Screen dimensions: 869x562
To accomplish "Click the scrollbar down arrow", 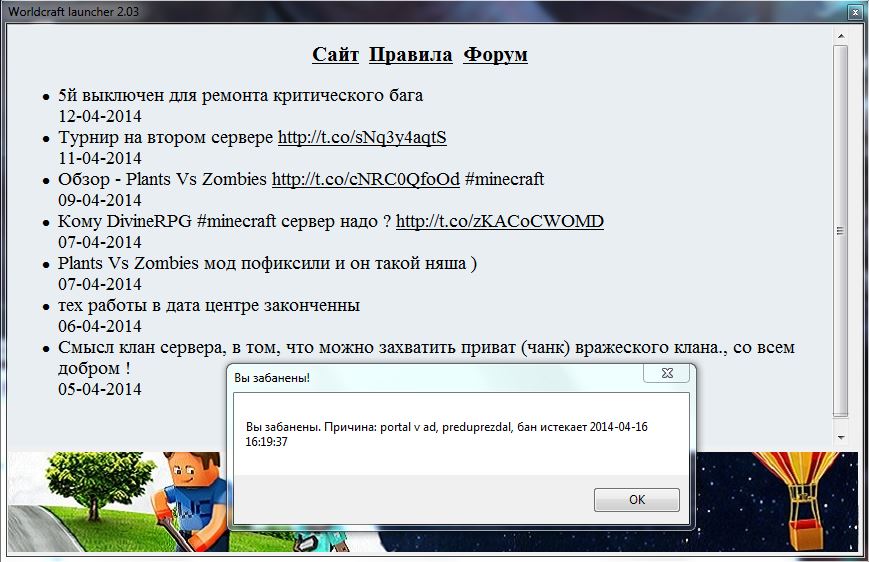I will pos(841,437).
